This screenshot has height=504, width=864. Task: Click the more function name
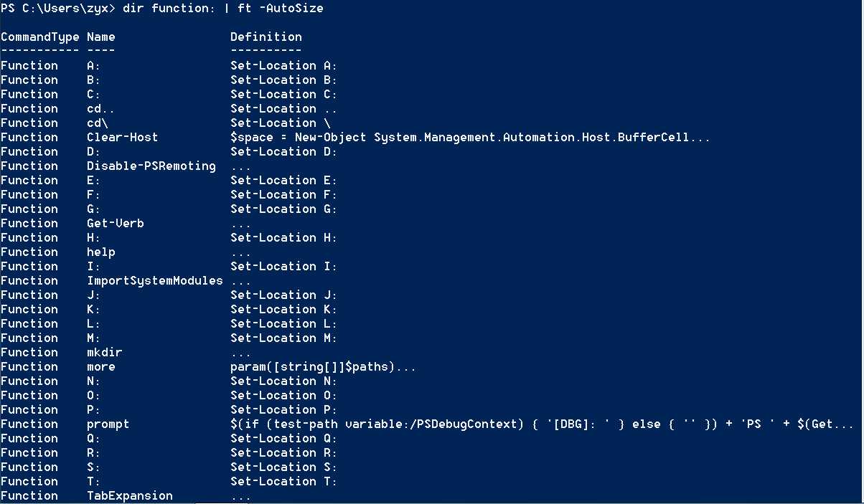[x=101, y=366]
